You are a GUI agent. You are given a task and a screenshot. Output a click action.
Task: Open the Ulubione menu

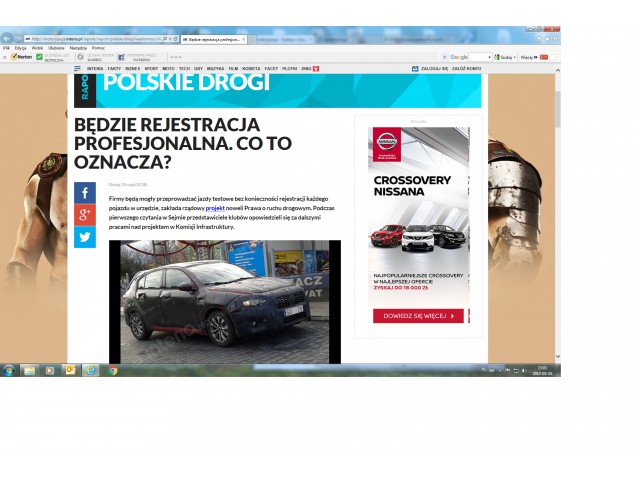(x=56, y=47)
